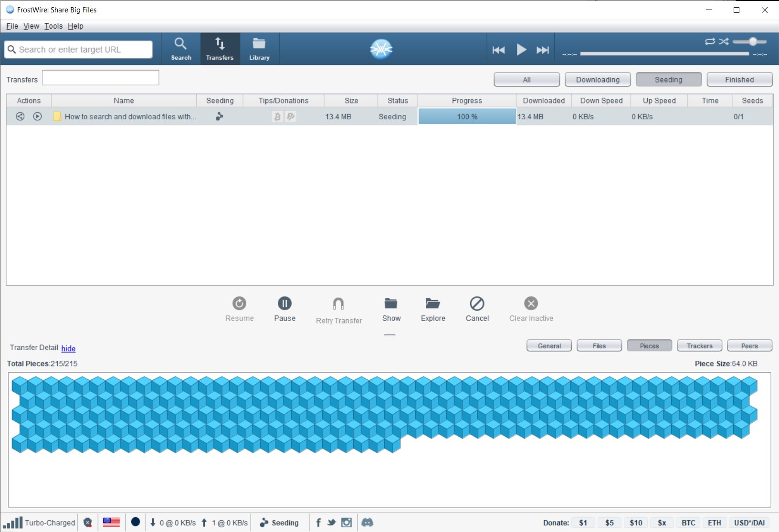The width and height of the screenshot is (779, 532).
Task: Open FrostWire's Twitter from the status bar
Action: click(332, 522)
